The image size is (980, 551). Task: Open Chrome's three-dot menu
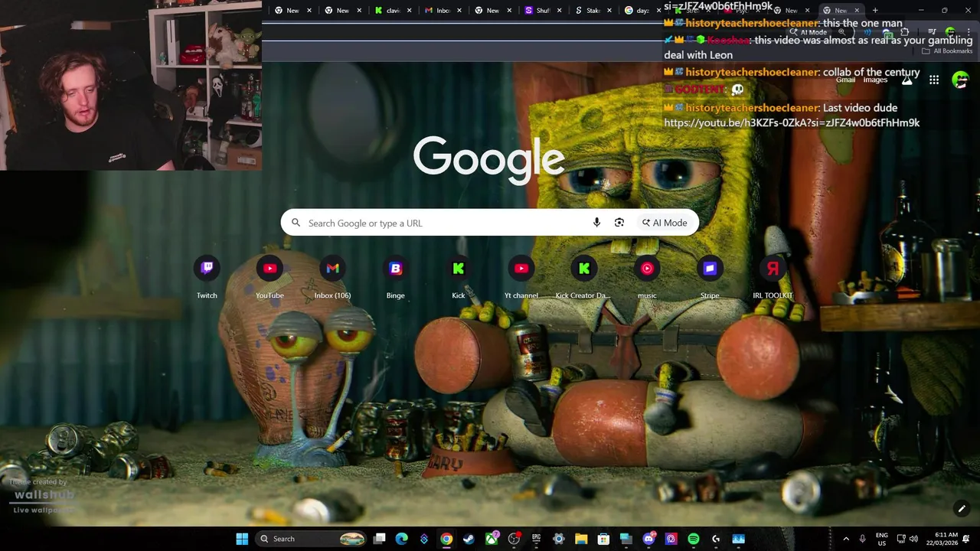[x=969, y=32]
